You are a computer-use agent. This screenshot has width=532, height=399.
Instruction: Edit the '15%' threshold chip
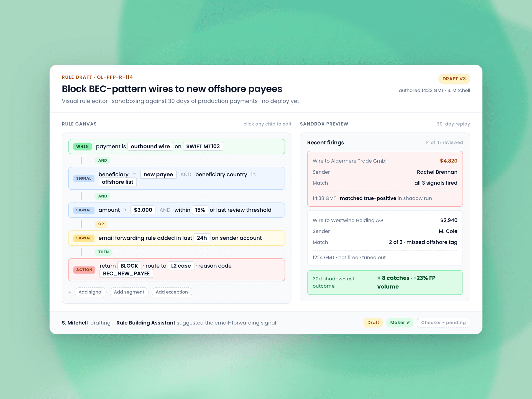[x=200, y=210]
